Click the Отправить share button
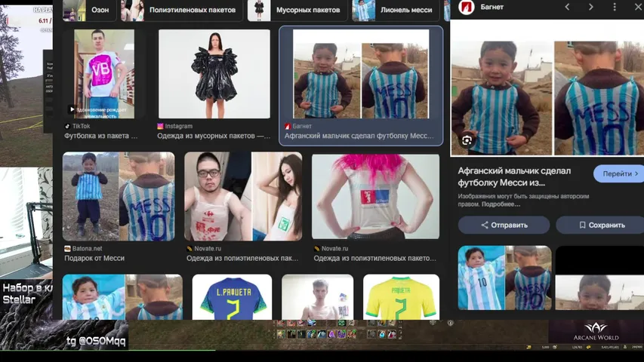This screenshot has width=644, height=362. [x=504, y=225]
